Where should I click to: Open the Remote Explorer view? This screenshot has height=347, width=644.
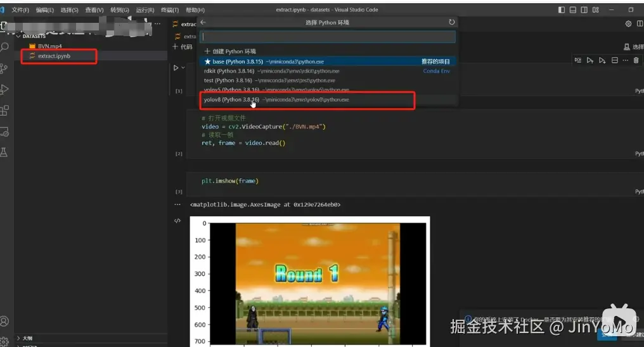tap(4, 131)
